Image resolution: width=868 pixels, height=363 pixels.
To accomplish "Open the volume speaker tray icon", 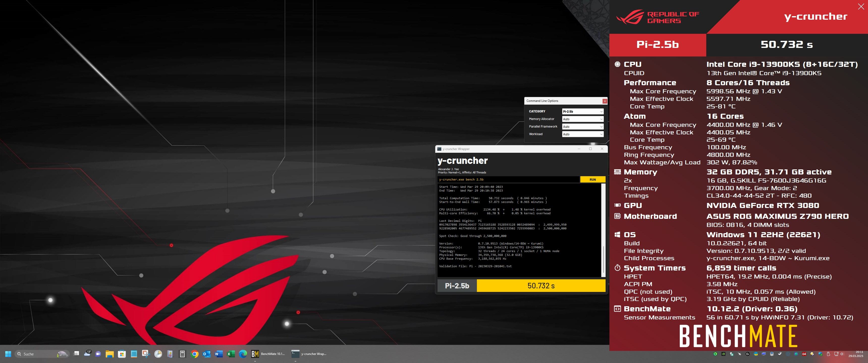I will pos(842,354).
